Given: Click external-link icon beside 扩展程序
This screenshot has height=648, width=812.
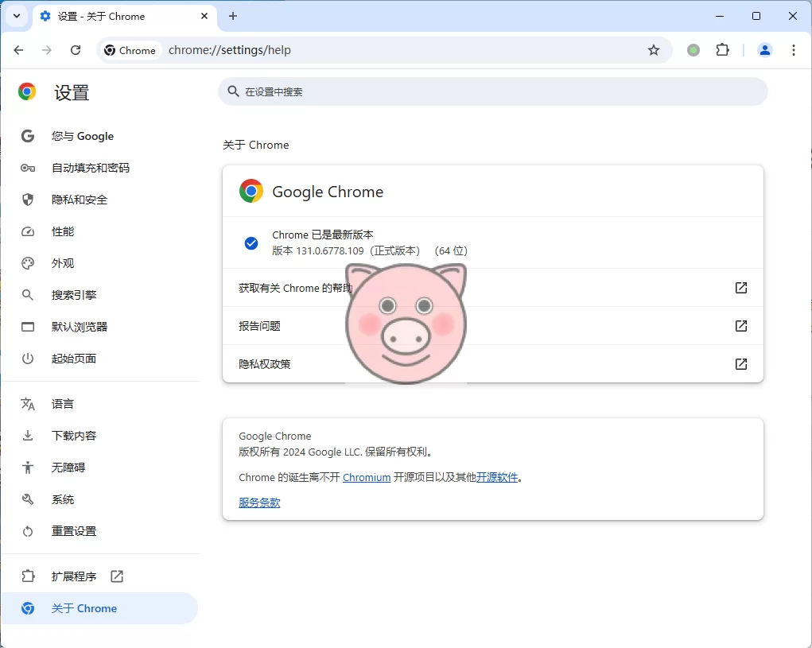Looking at the screenshot, I should 117,576.
